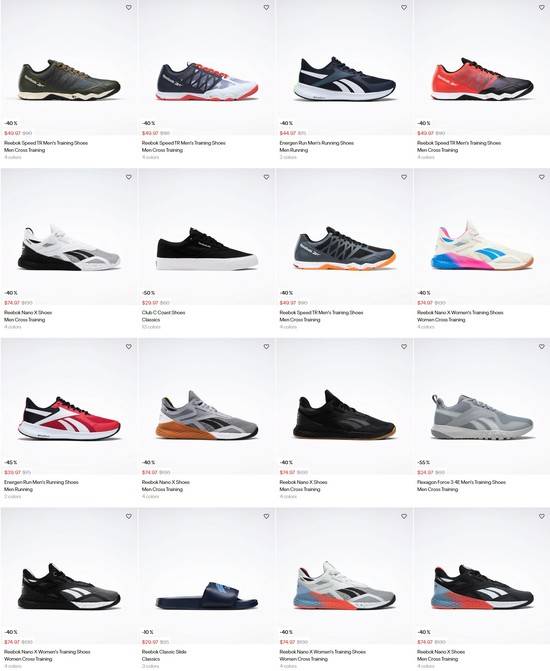View the navy Classic Slide product image

coord(207,595)
